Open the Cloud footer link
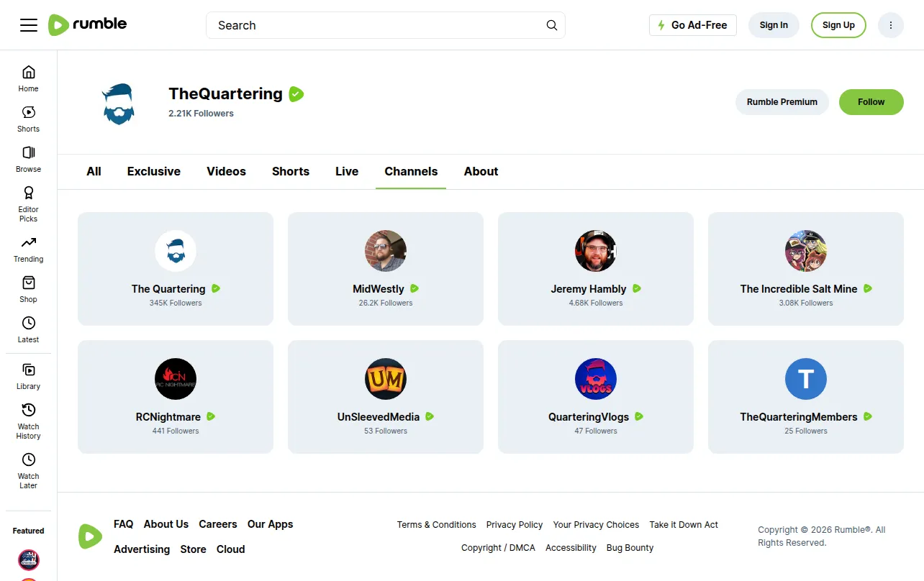The width and height of the screenshot is (924, 581). pos(231,549)
